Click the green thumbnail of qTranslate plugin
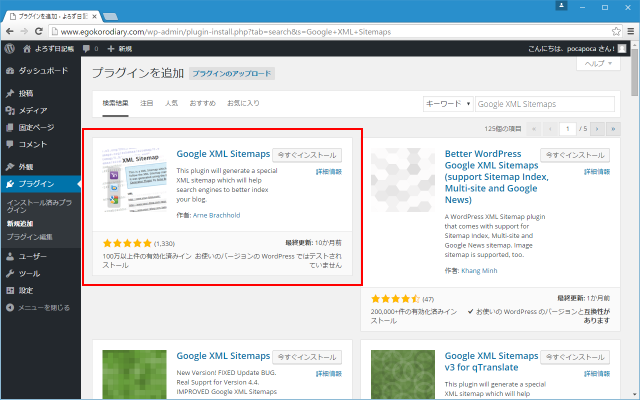 click(x=403, y=374)
